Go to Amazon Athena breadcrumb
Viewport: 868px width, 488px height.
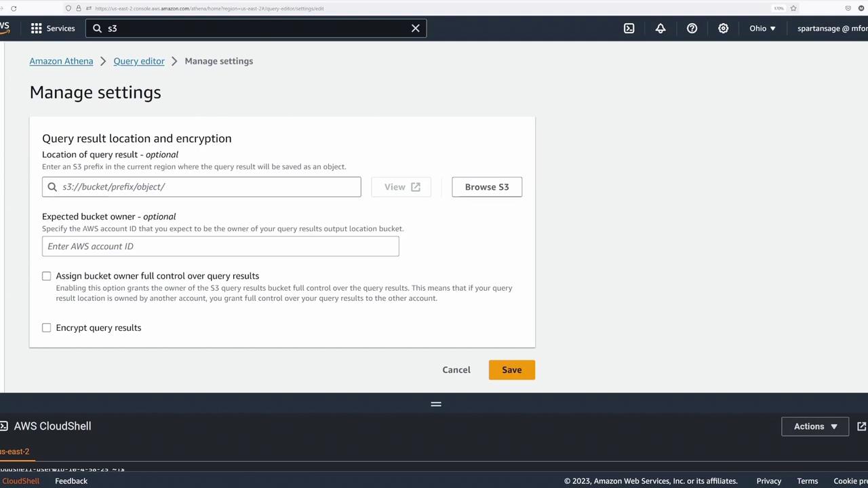61,61
